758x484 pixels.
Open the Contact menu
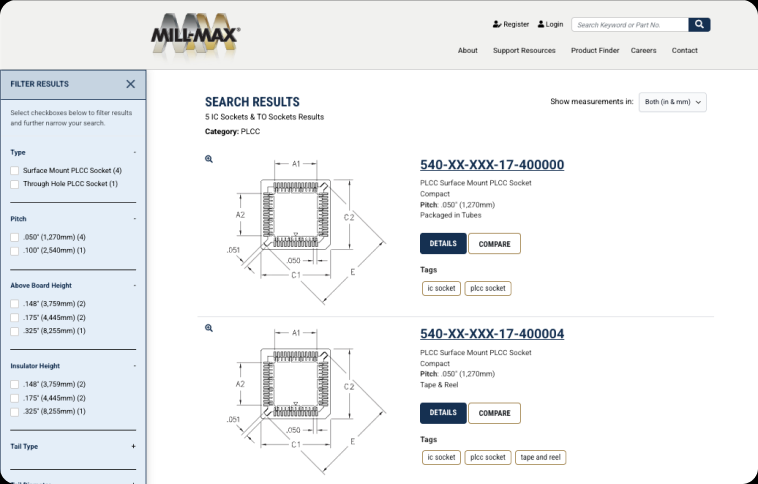685,50
